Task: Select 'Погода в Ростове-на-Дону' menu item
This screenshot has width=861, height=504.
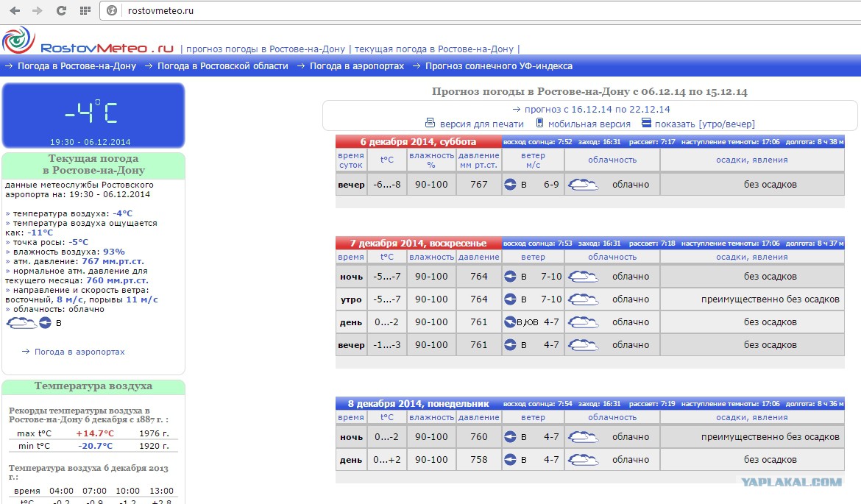Action: (77, 66)
